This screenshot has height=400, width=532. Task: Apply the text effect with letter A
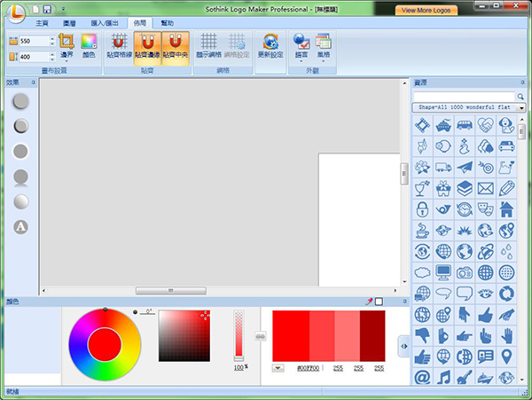click(20, 227)
